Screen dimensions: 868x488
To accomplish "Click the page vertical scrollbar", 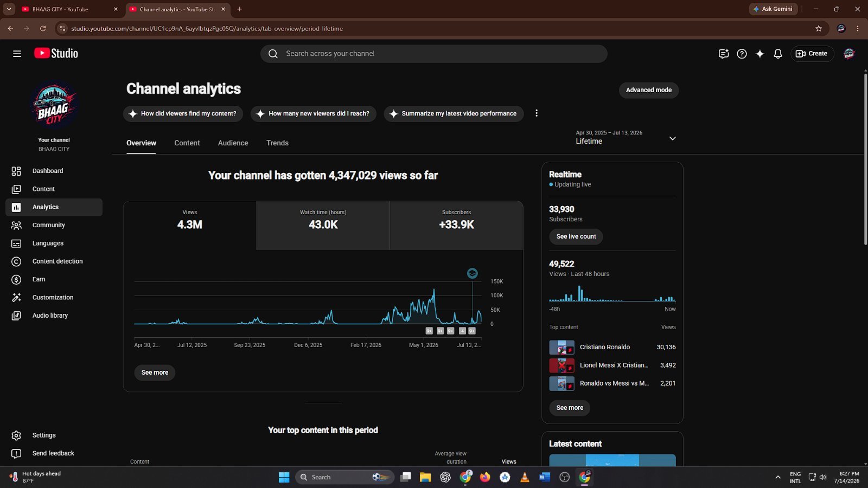I will pyautogui.click(x=865, y=158).
